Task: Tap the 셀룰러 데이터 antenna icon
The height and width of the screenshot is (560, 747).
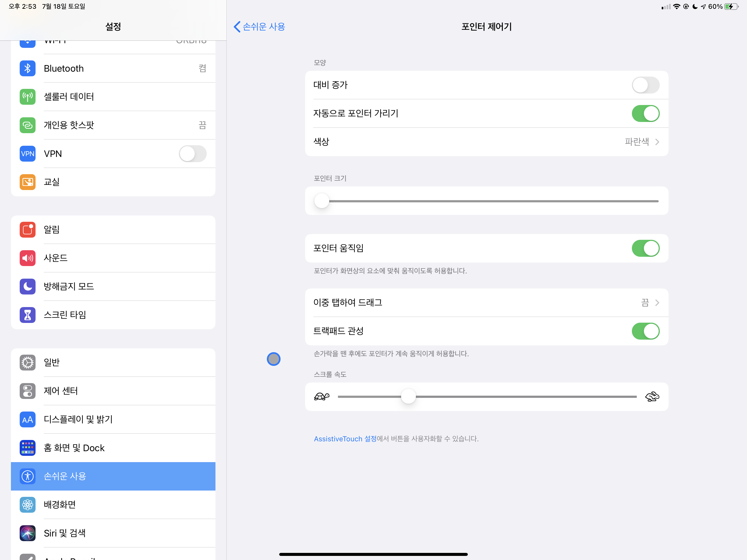Action: 28,97
